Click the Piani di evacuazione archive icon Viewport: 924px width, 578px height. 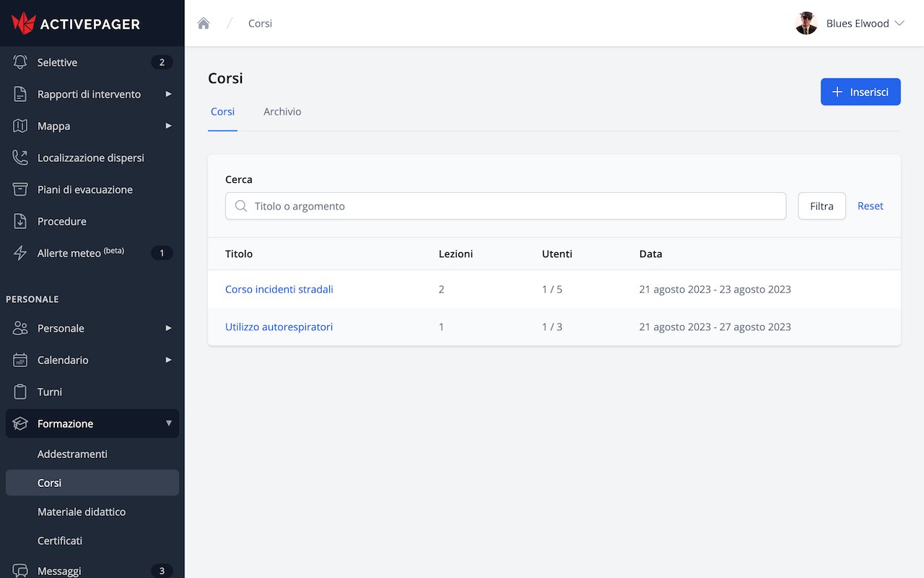20,189
